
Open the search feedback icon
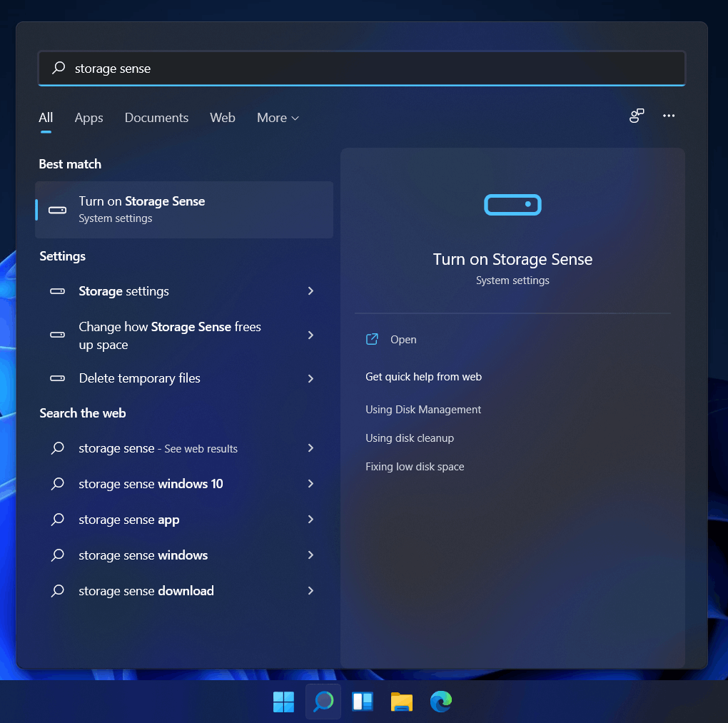tap(637, 116)
